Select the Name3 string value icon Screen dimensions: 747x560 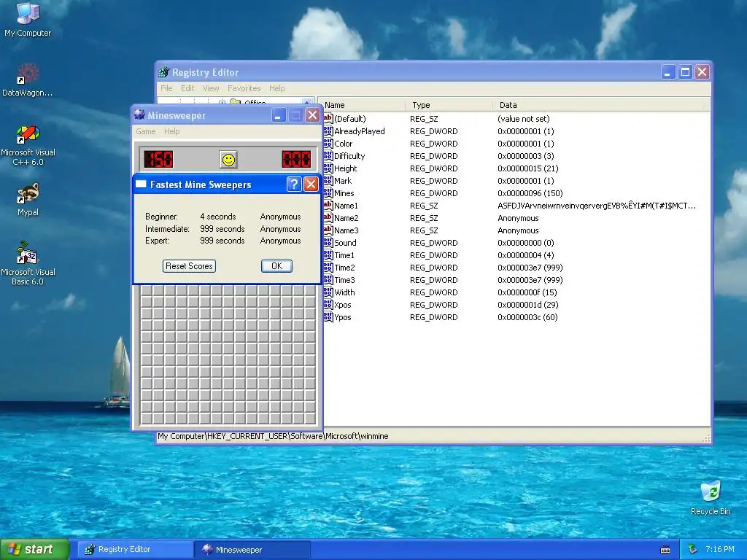pyautogui.click(x=328, y=230)
